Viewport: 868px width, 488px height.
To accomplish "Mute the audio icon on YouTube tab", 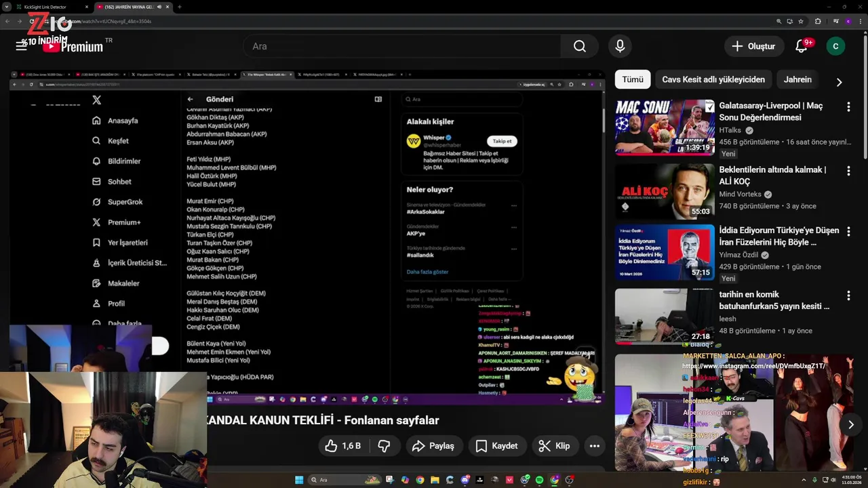I will [x=159, y=7].
